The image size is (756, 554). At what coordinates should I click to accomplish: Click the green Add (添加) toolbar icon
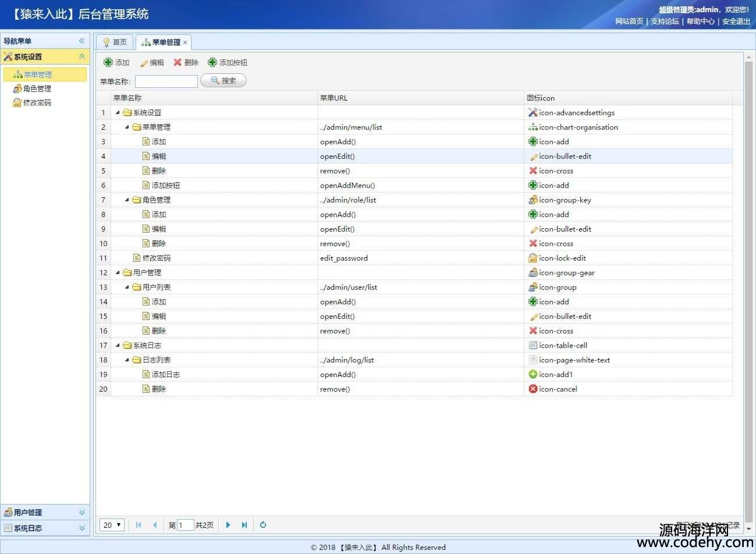108,62
